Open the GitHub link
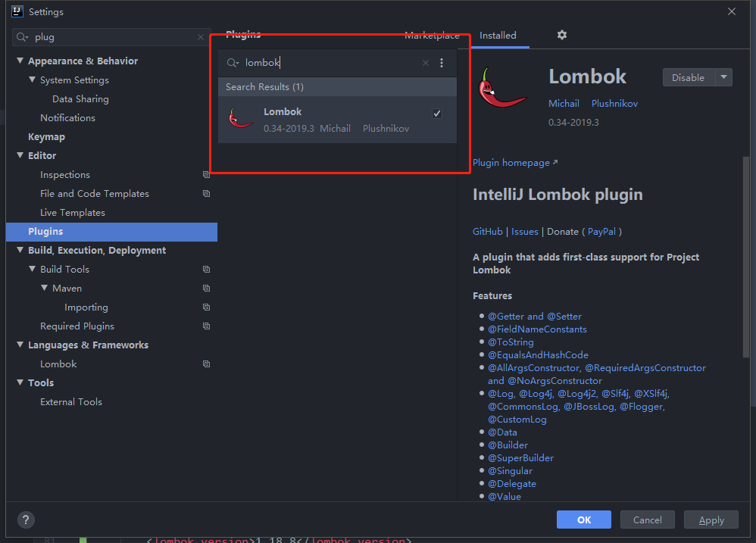The width and height of the screenshot is (756, 543). coord(487,231)
